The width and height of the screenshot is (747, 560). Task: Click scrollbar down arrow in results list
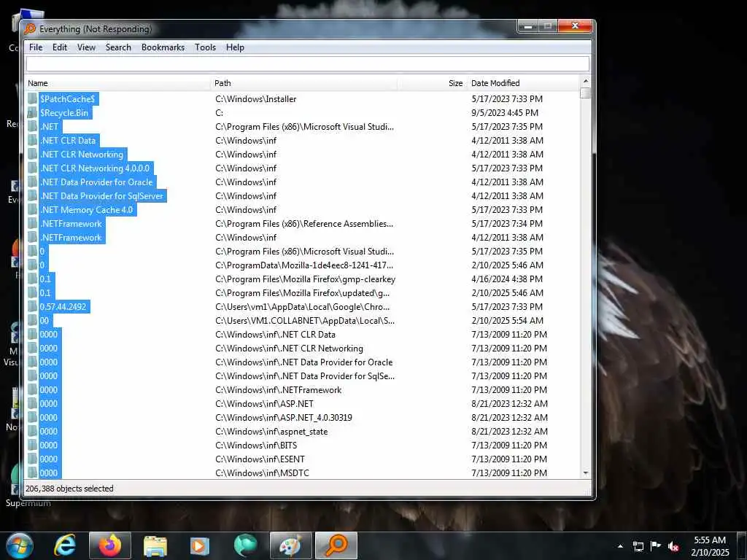[x=586, y=473]
